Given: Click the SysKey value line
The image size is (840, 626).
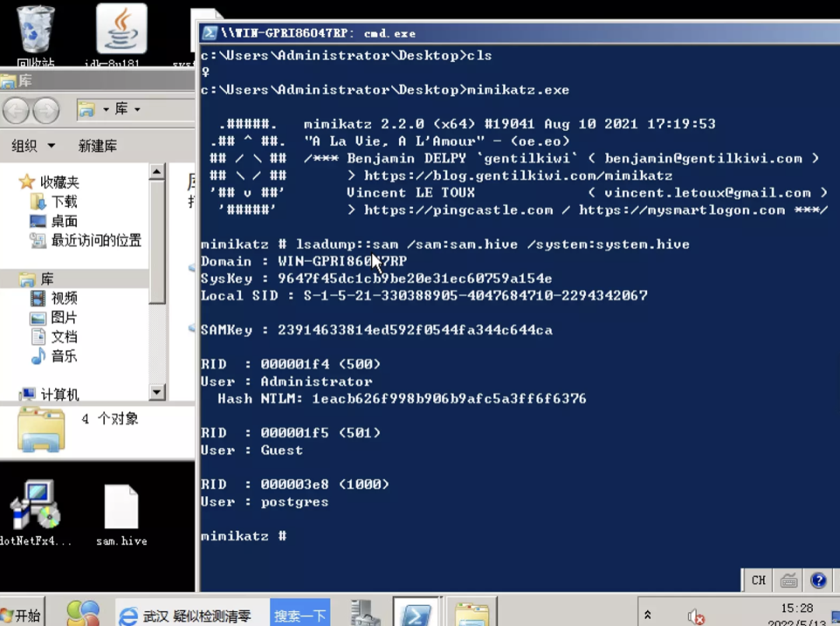Looking at the screenshot, I should tap(376, 278).
